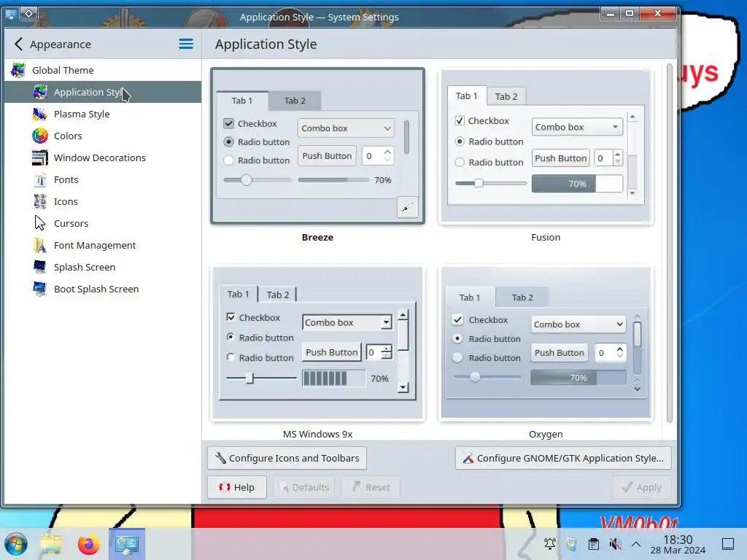The image size is (747, 560).
Task: Select the second Radio button in Breeze preview
Action: point(228,160)
